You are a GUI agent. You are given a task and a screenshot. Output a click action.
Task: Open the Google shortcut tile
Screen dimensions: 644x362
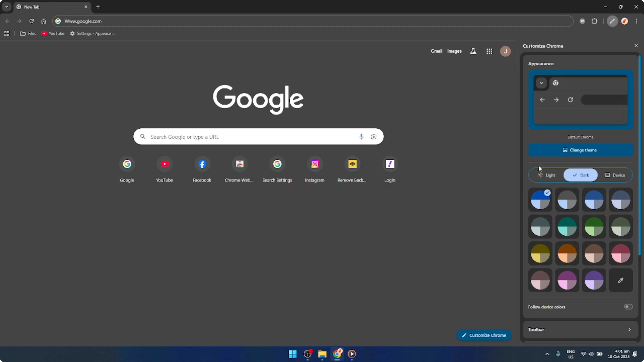pos(127,170)
